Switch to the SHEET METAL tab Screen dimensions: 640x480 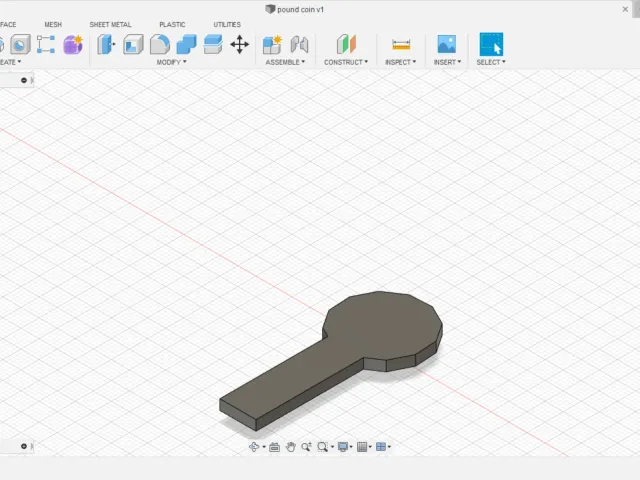pos(110,24)
